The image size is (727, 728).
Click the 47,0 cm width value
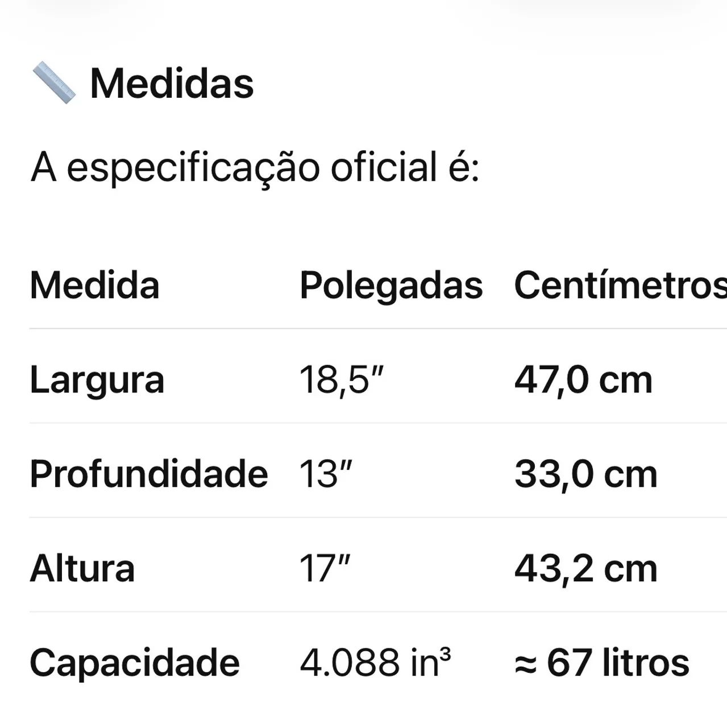(583, 379)
